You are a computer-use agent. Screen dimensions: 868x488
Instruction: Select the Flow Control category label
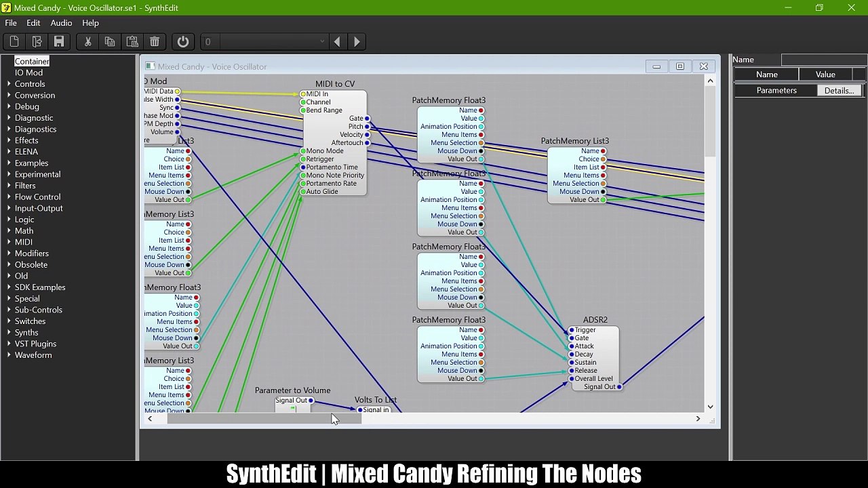(37, 197)
